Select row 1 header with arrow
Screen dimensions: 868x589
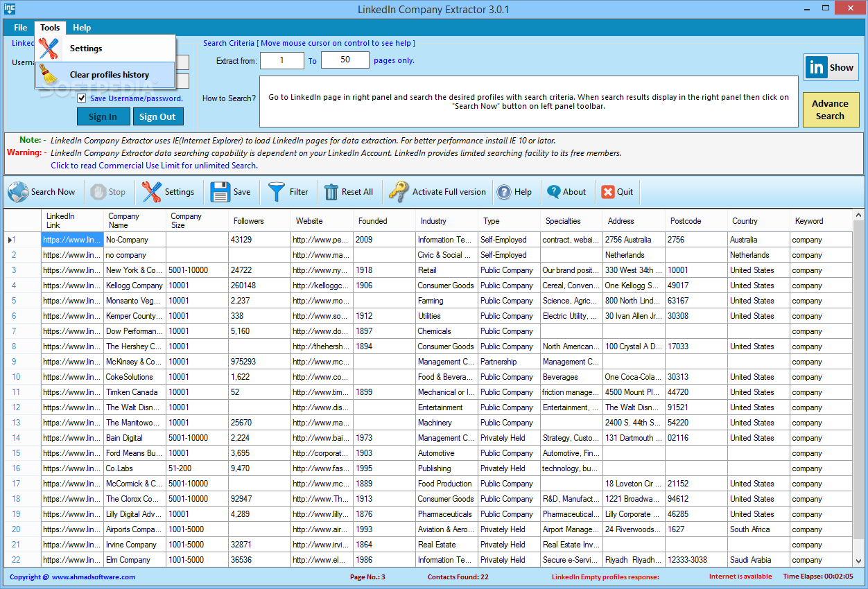[23, 240]
